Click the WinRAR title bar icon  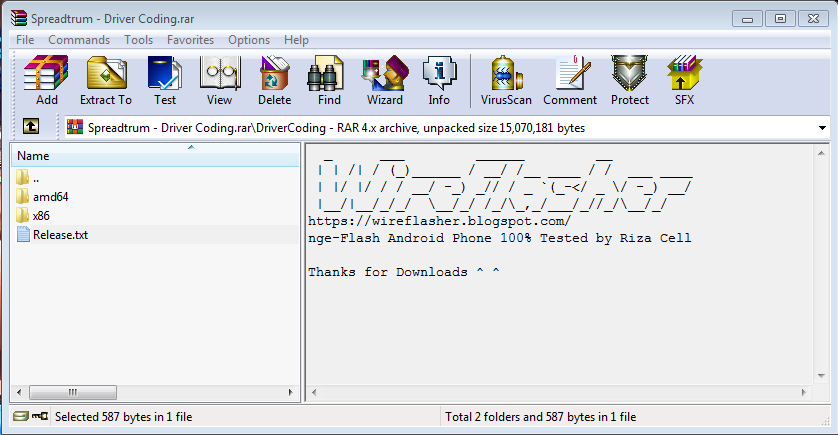tap(19, 18)
